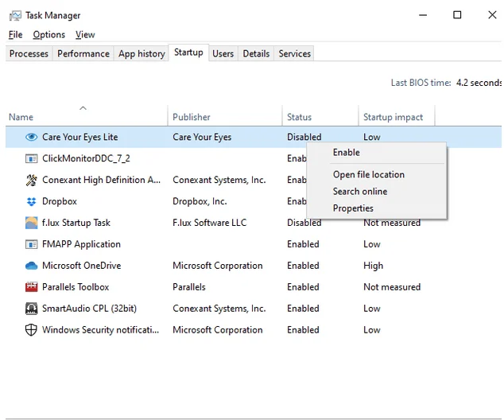The height and width of the screenshot is (420, 504).
Task: Select the f.lux Startup Task entry
Action: 76,223
